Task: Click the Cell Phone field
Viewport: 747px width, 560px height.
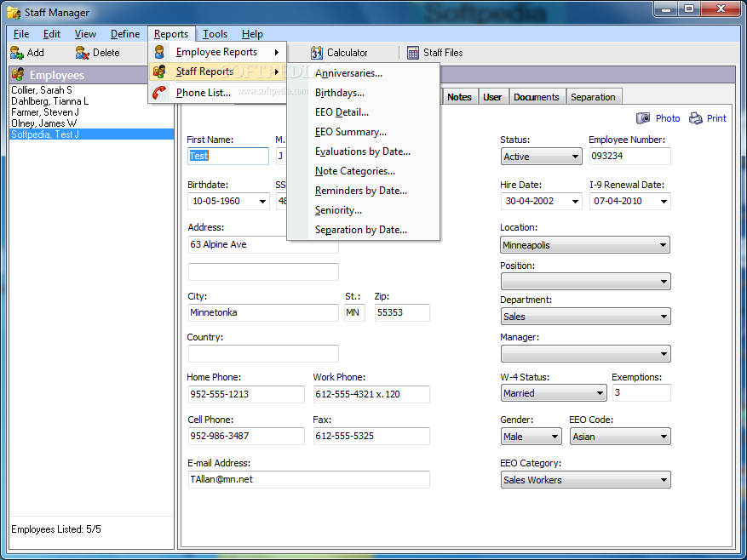Action: (246, 437)
